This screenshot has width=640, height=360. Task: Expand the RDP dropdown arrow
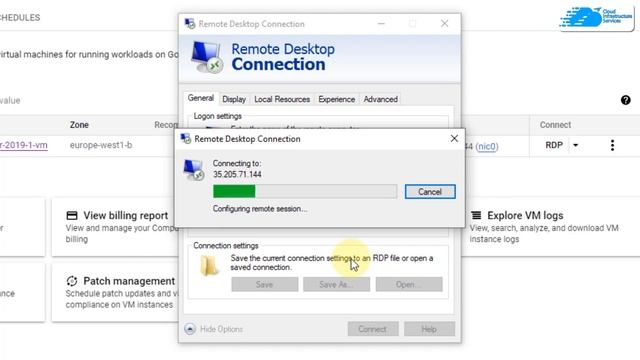[576, 145]
